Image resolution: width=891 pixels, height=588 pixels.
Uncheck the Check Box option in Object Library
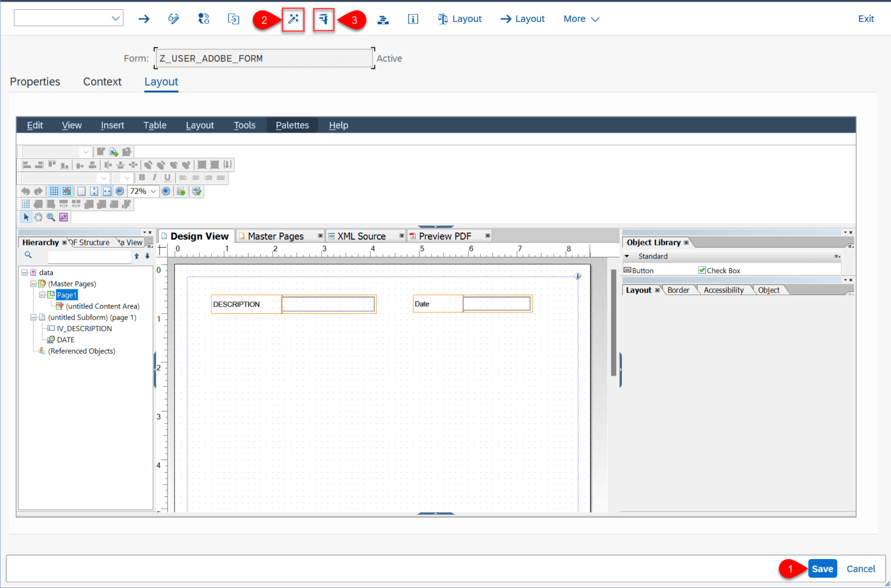coord(702,270)
